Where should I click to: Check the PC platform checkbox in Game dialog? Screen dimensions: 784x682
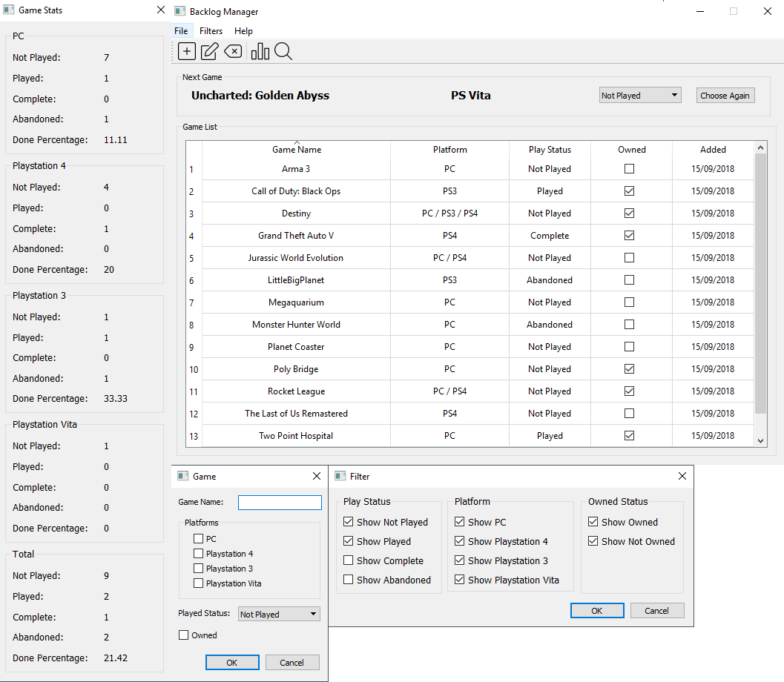point(199,539)
